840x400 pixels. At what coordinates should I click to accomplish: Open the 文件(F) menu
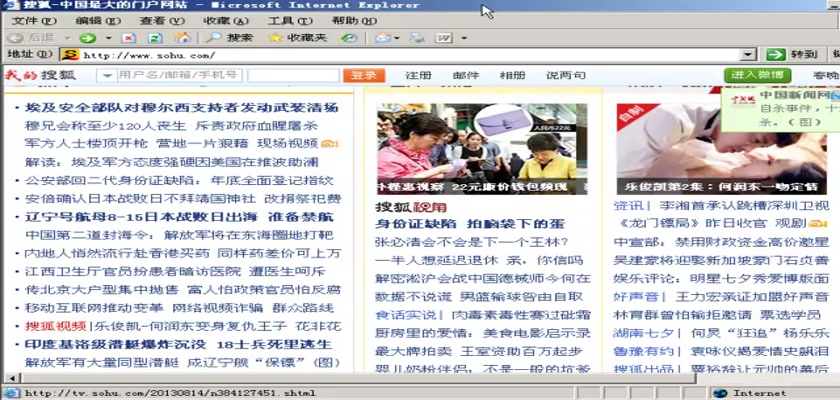pyautogui.click(x=34, y=21)
